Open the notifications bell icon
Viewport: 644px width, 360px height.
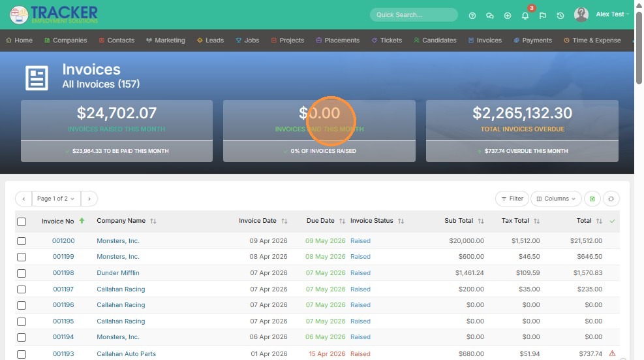[525, 16]
